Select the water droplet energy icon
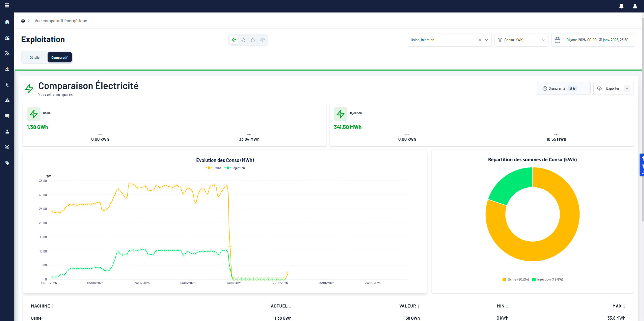Viewport: 644px width, 321px height. point(253,40)
